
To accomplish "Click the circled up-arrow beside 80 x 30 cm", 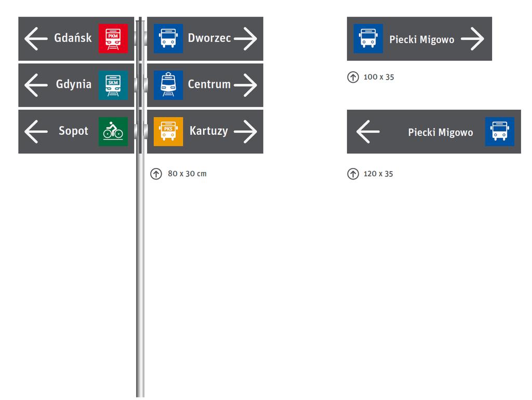I will (x=156, y=174).
